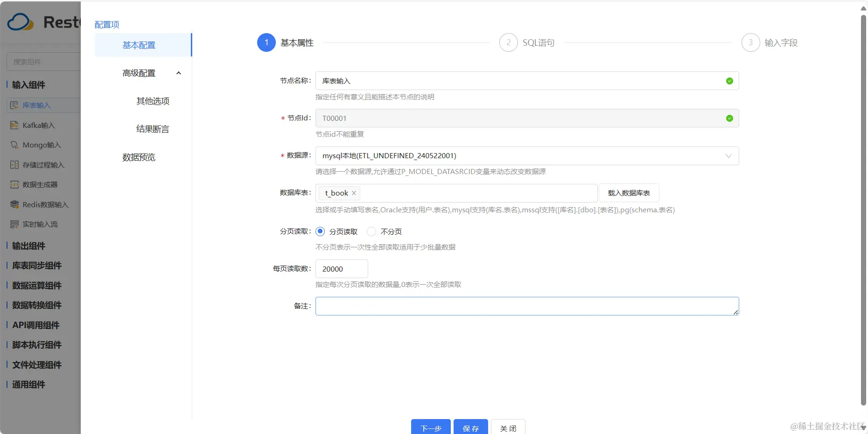Select the 实时输入流 component icon
Image resolution: width=868 pixels, height=434 pixels.
(x=14, y=224)
